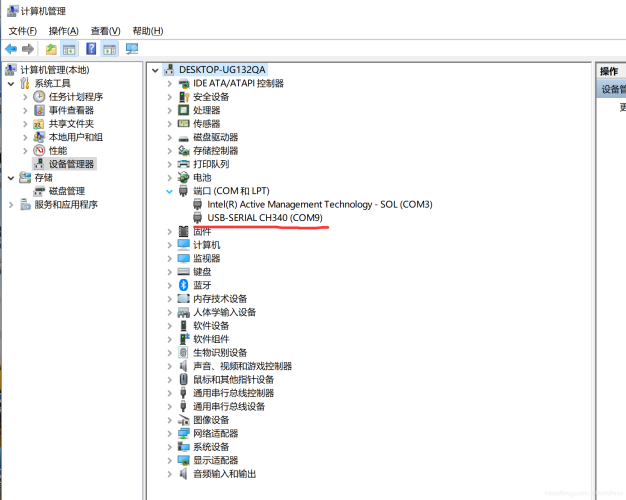The width and height of the screenshot is (626, 500).
Task: Click the 性能 icon in the tree
Action: pos(39,151)
